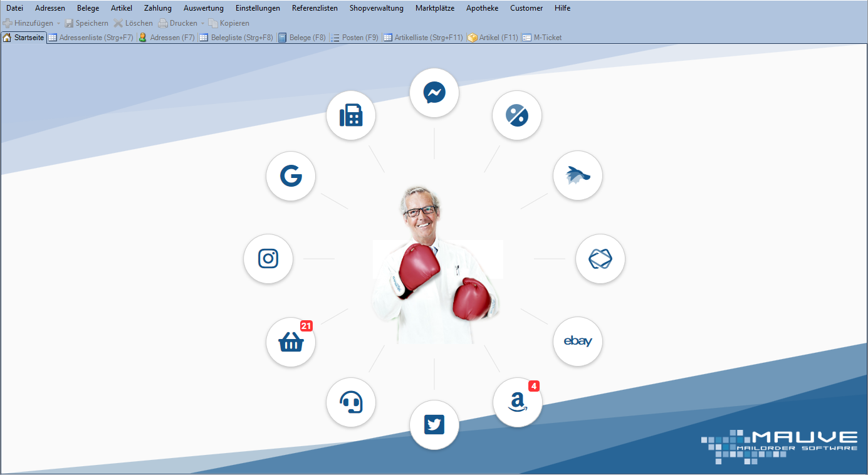Screen dimensions: 868x475
Task: Click the percent discount icon
Action: pos(518,116)
